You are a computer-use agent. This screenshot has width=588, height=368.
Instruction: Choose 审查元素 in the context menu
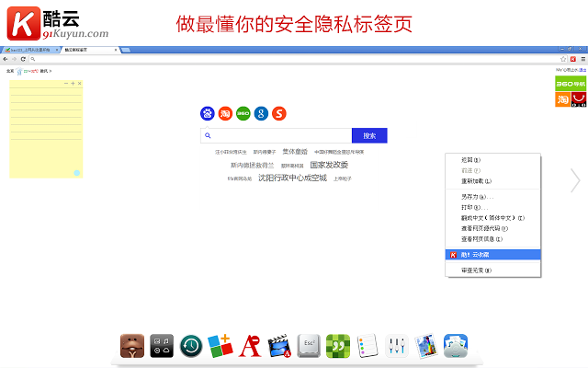pyautogui.click(x=492, y=270)
